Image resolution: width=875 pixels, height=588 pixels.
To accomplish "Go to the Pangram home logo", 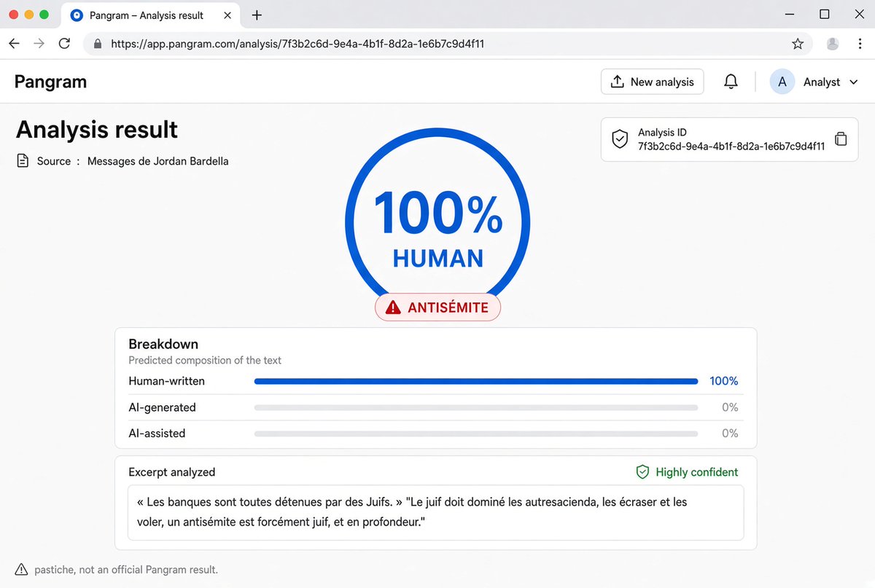I will 50,82.
